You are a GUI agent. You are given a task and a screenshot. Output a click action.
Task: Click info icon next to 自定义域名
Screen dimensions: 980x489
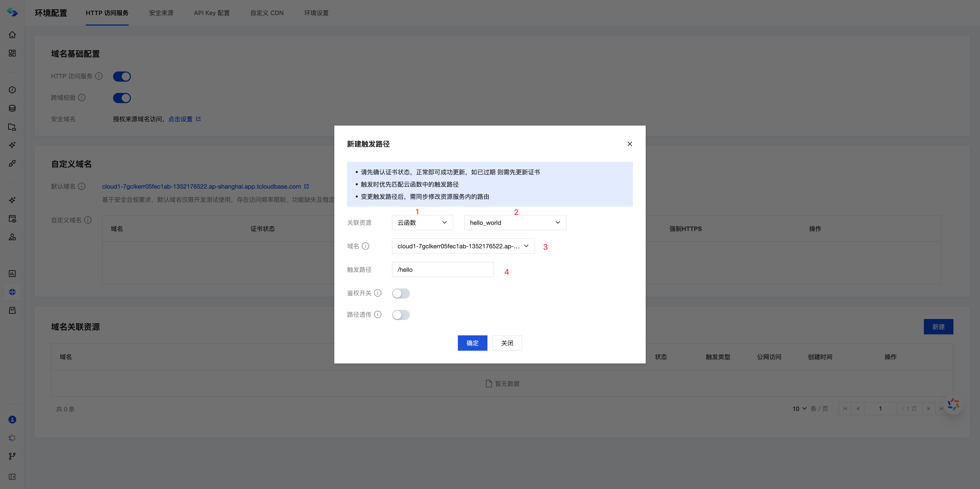click(x=88, y=220)
